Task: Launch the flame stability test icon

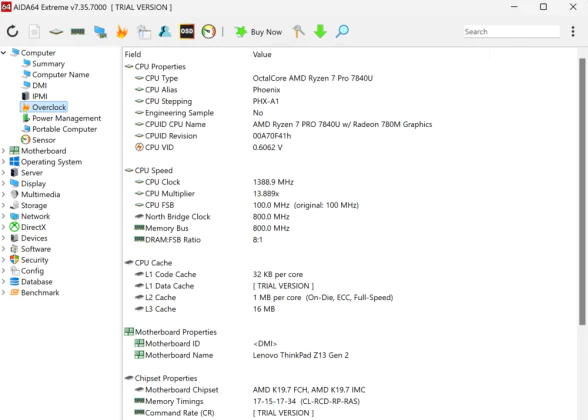Action: pyautogui.click(x=122, y=32)
